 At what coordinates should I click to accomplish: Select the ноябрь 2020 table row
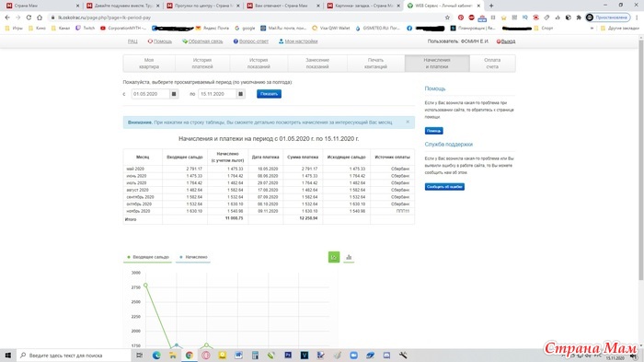269,211
